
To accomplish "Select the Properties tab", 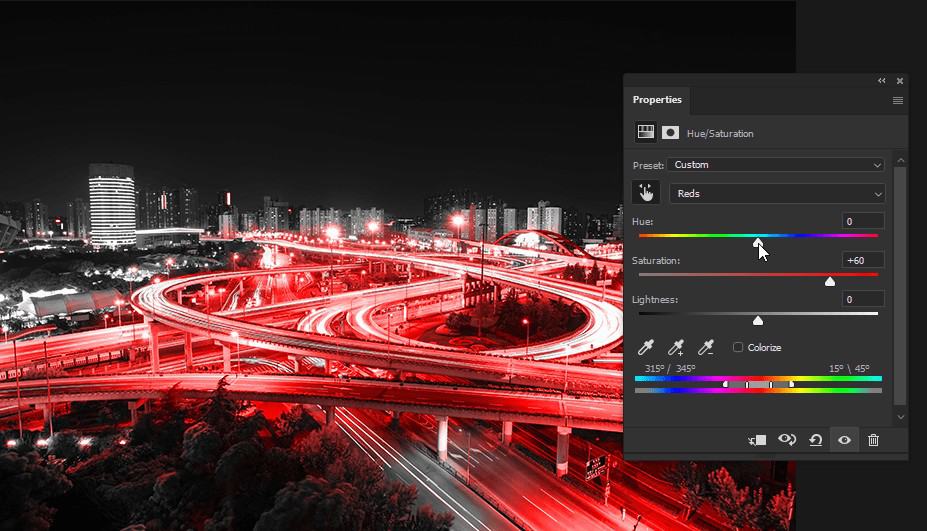I will click(657, 99).
